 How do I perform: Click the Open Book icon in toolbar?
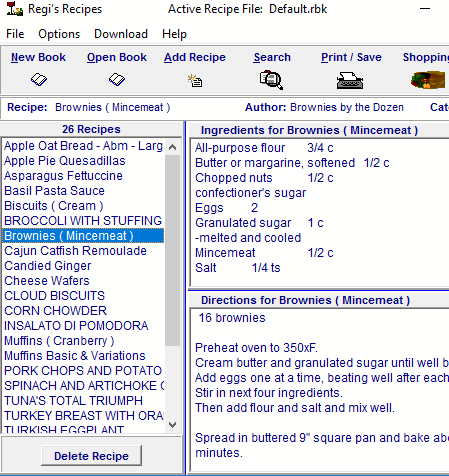point(117,80)
